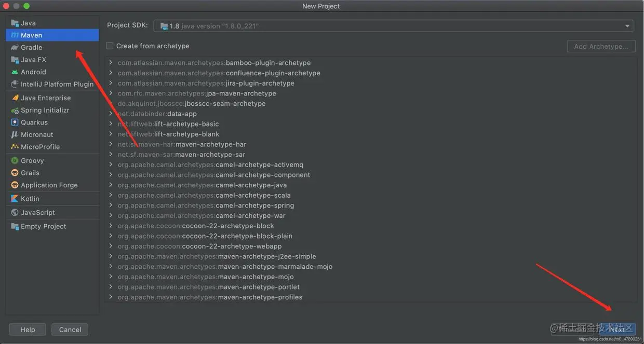Screen dimensions: 644x344
Task: Select the Groovy icon
Action: [x=15, y=161]
